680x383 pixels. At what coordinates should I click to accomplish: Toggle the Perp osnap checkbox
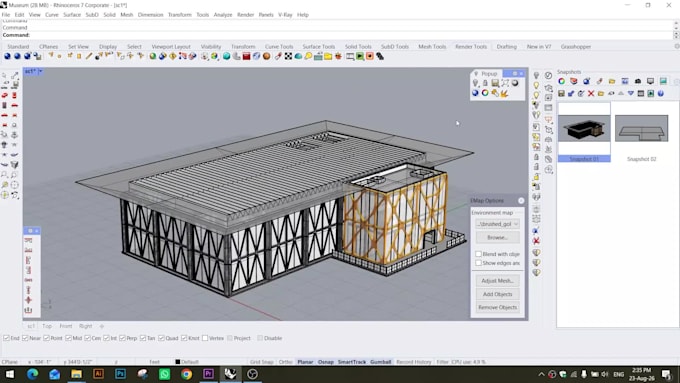click(122, 338)
